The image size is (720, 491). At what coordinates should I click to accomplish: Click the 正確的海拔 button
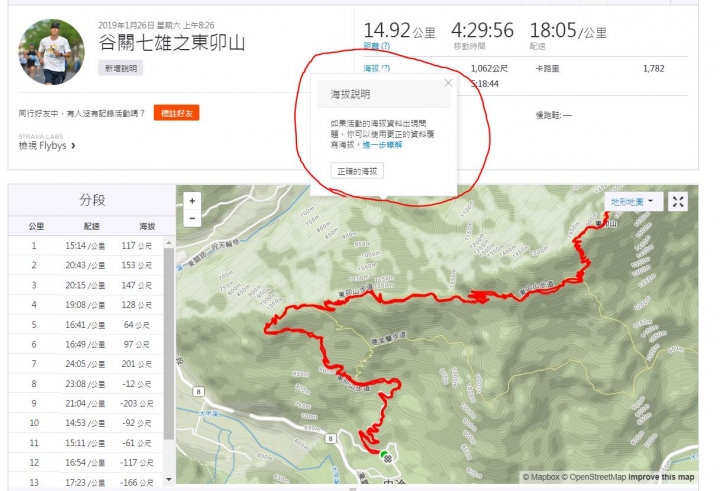coord(357,171)
